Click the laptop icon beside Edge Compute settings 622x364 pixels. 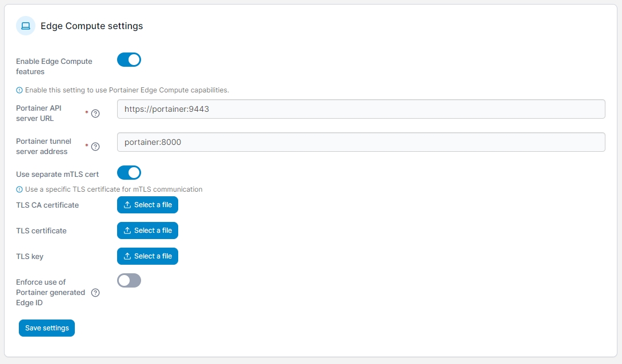pyautogui.click(x=25, y=26)
